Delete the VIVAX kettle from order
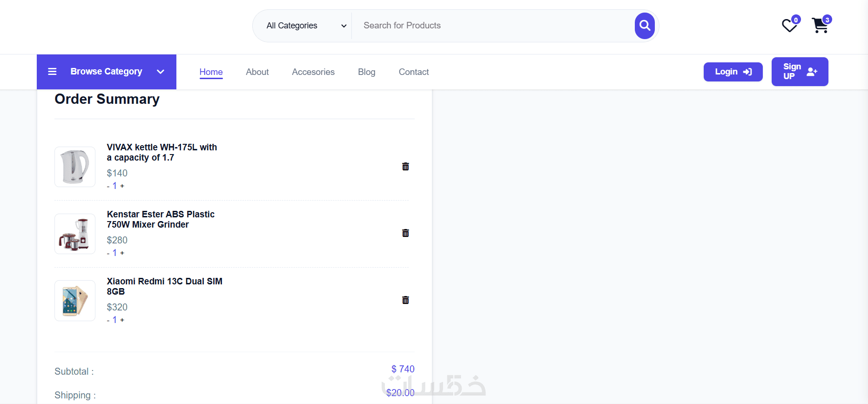The image size is (868, 404). click(405, 167)
